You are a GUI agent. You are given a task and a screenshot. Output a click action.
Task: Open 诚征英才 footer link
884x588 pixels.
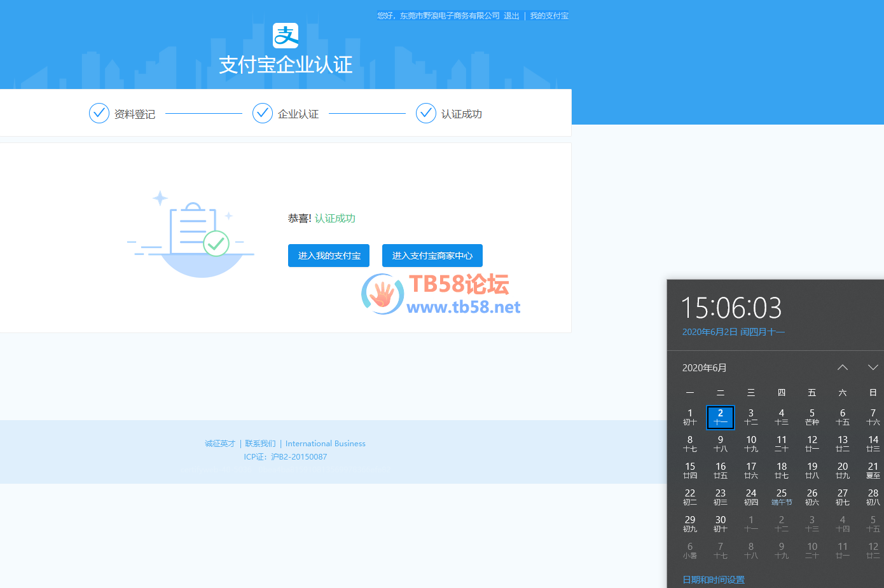[x=220, y=444]
